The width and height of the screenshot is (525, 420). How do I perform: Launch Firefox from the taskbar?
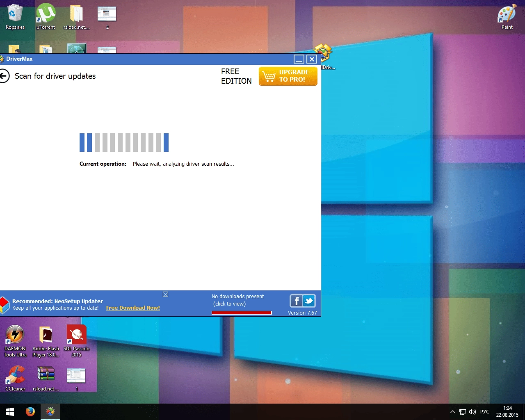click(30, 412)
